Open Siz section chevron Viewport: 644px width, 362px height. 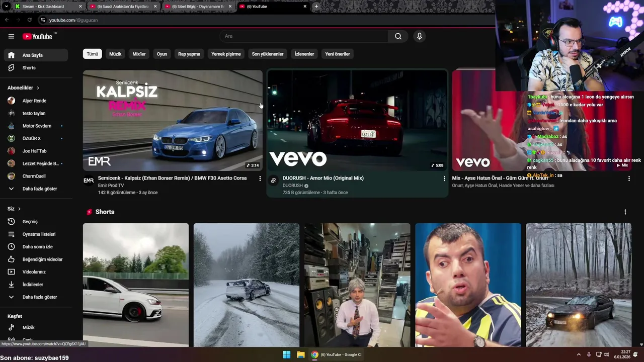tap(19, 209)
